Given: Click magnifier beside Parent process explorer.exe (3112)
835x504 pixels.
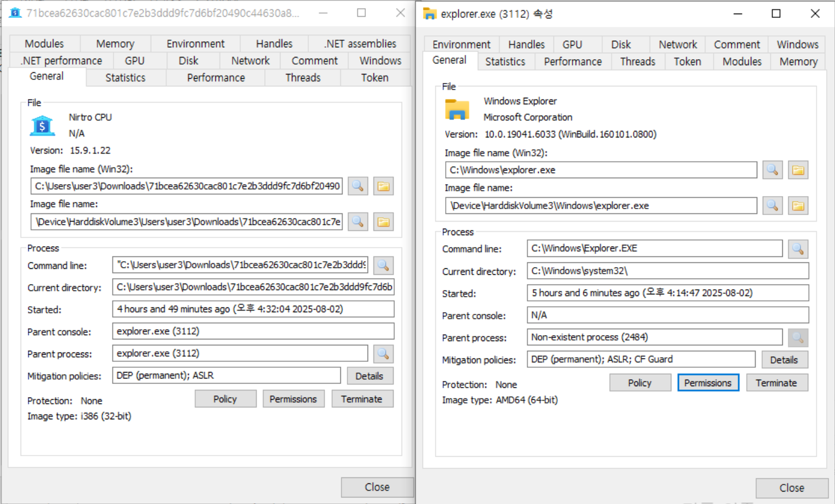Looking at the screenshot, I should [383, 354].
